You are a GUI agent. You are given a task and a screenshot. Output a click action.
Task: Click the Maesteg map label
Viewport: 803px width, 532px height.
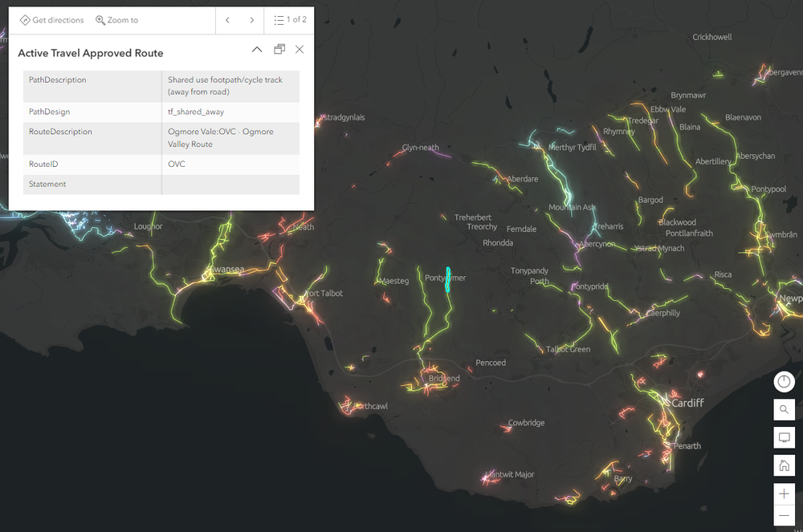pos(393,281)
